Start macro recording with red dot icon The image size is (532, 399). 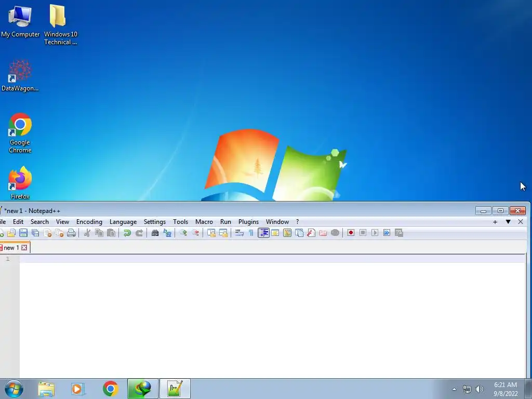[351, 233]
